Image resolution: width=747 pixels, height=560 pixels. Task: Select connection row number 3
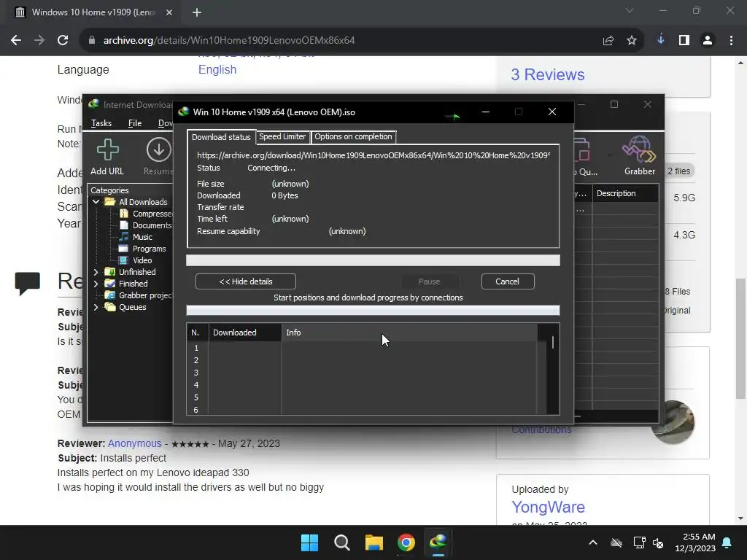coord(362,373)
